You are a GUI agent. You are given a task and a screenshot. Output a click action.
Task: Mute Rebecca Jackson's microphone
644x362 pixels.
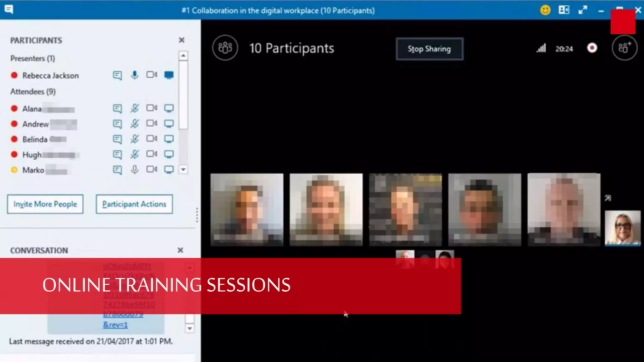(x=135, y=75)
